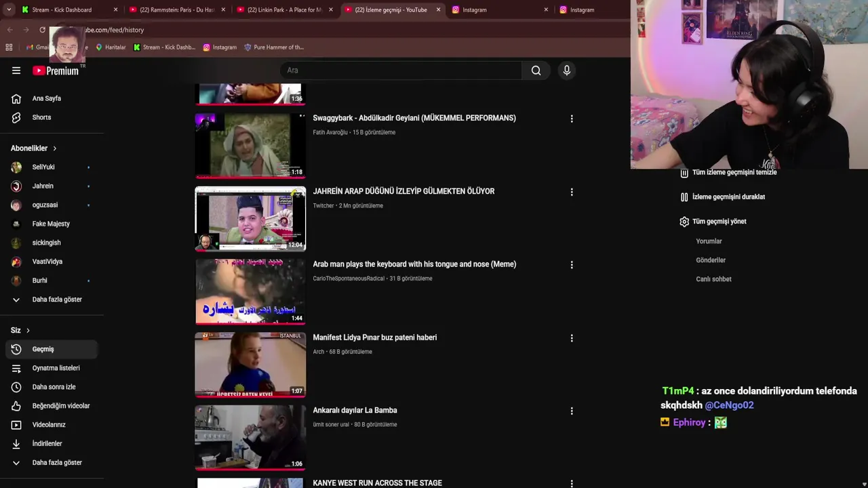Switch to Rammstein: Paris tab
The width and height of the screenshot is (868, 488).
click(176, 10)
